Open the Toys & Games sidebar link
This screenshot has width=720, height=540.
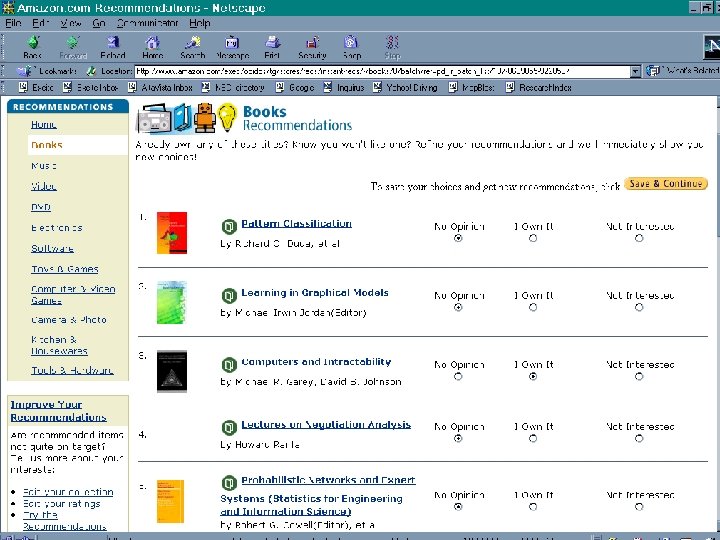coord(65,269)
